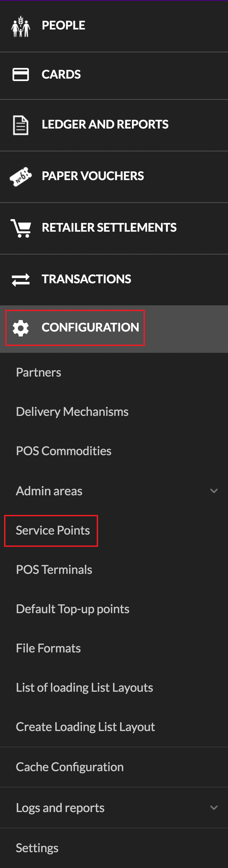Image resolution: width=228 pixels, height=868 pixels.
Task: Click the Ledger and Reports document icon
Action: (20, 125)
